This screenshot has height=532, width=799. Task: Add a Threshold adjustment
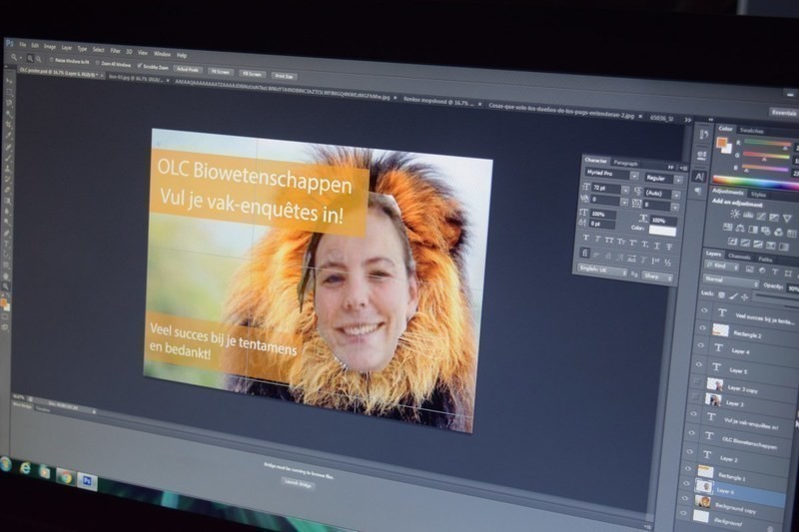(758, 245)
